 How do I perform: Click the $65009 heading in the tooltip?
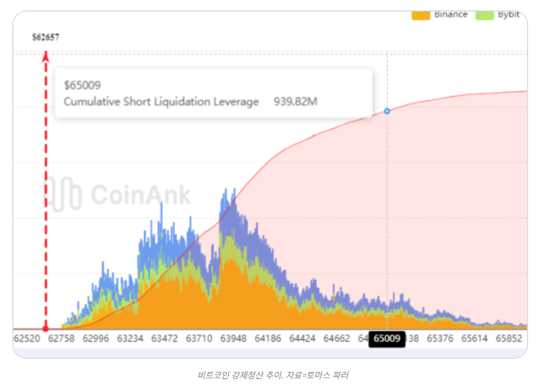[82, 85]
